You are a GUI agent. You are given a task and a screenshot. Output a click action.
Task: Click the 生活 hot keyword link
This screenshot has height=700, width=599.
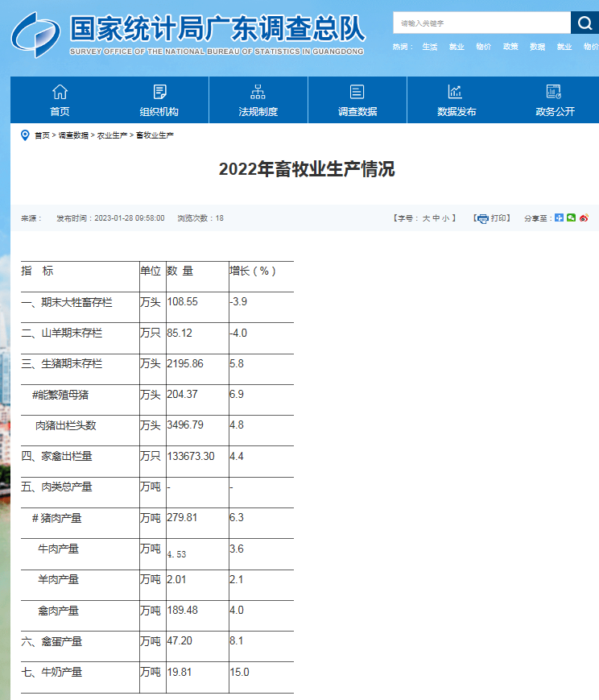click(x=430, y=47)
